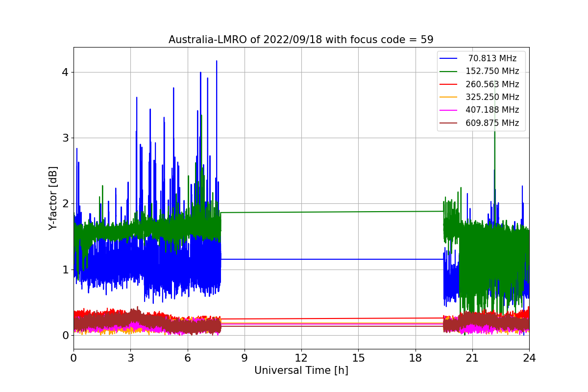The height and width of the screenshot is (392, 588).
Task: Click the plot title mentioning Australia-LMRO
Action: click(301, 40)
